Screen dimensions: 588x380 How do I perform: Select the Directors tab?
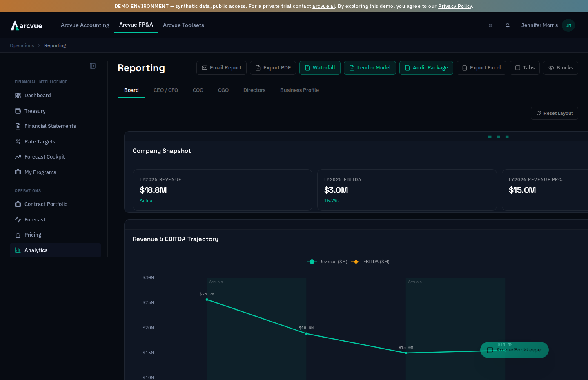coord(254,90)
